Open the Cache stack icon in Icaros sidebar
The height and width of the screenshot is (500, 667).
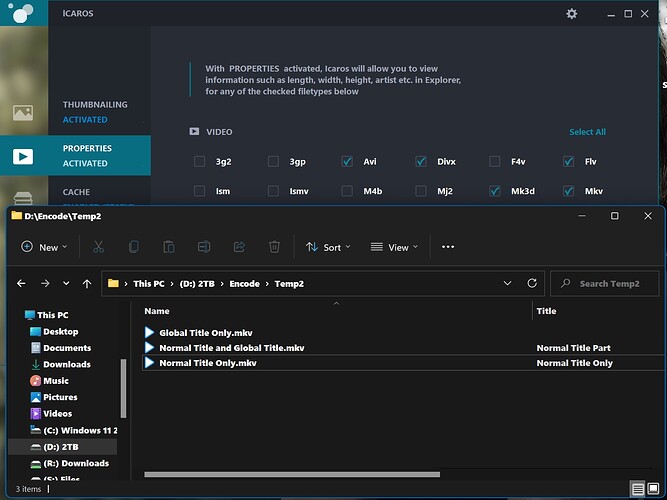pyautogui.click(x=23, y=198)
